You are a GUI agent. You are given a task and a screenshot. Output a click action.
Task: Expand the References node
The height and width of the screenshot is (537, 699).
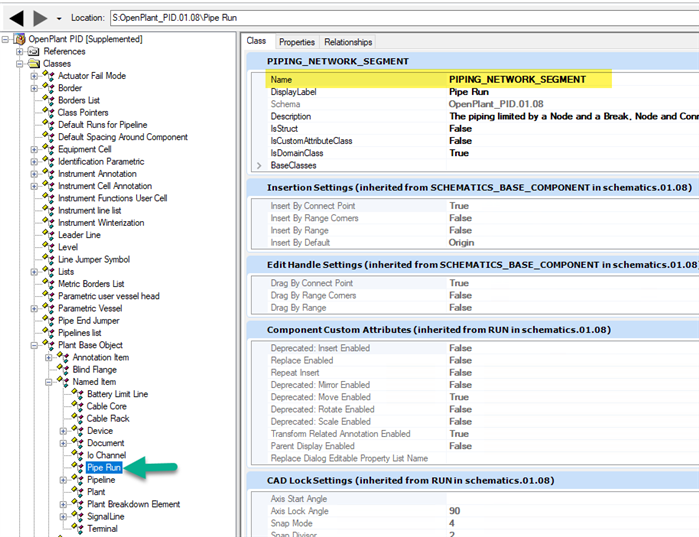[x=20, y=51]
